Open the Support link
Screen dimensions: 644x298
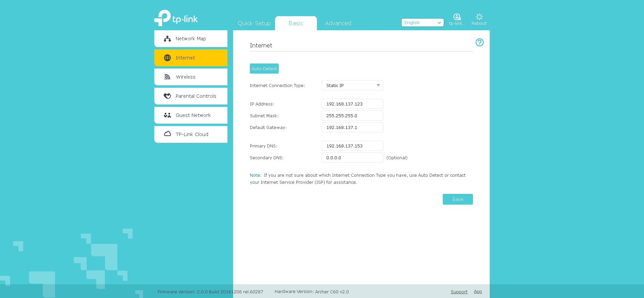click(459, 292)
